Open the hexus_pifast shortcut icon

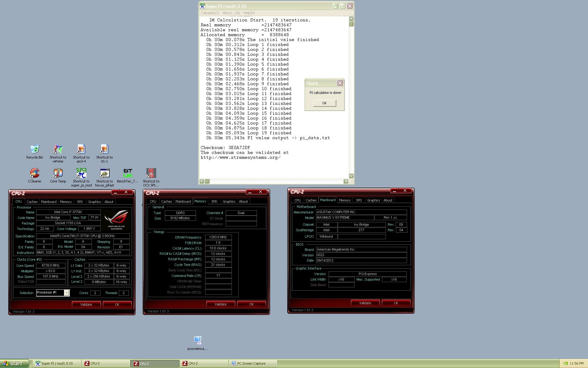(104, 177)
